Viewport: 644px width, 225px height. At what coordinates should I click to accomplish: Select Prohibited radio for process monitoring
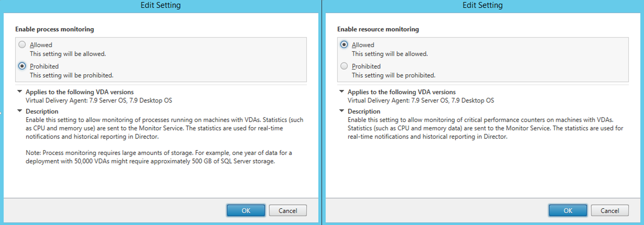(22, 66)
